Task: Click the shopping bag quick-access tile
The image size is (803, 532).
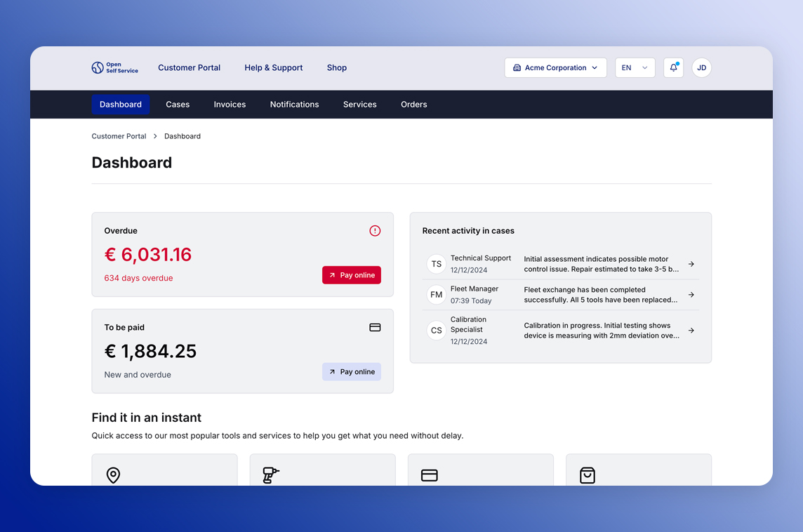Action: pyautogui.click(x=638, y=471)
